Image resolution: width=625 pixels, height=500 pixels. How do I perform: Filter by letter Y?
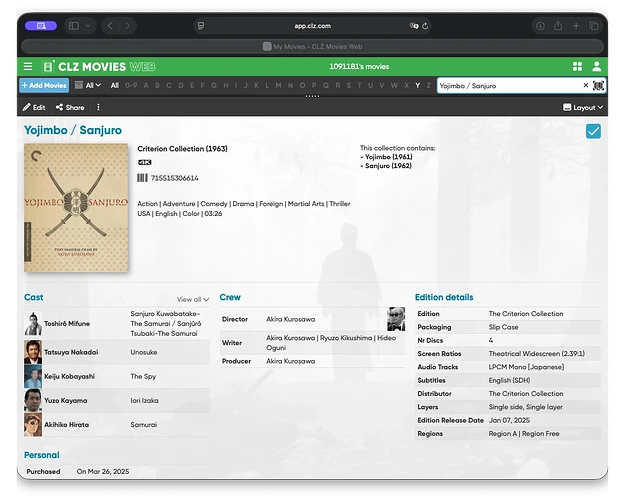click(x=417, y=85)
